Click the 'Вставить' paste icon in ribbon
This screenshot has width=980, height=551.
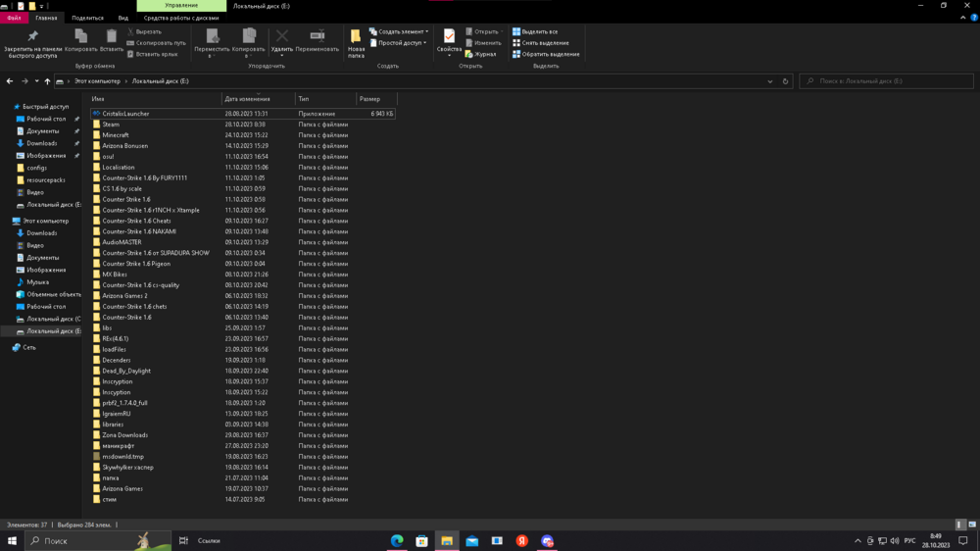tap(112, 37)
